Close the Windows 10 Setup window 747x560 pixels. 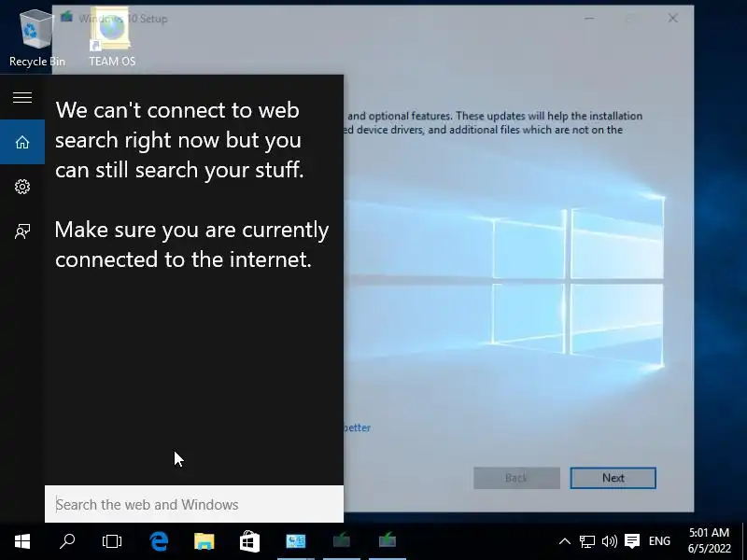coord(672,18)
